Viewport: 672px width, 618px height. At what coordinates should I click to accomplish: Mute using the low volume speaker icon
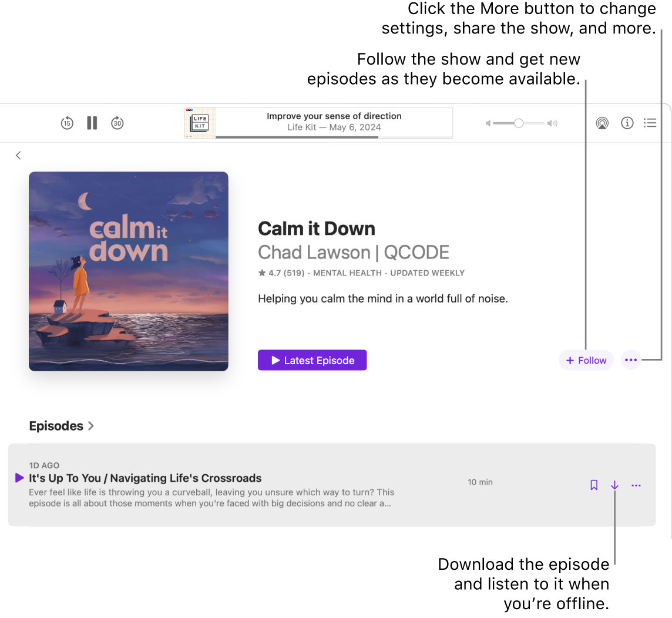click(488, 123)
